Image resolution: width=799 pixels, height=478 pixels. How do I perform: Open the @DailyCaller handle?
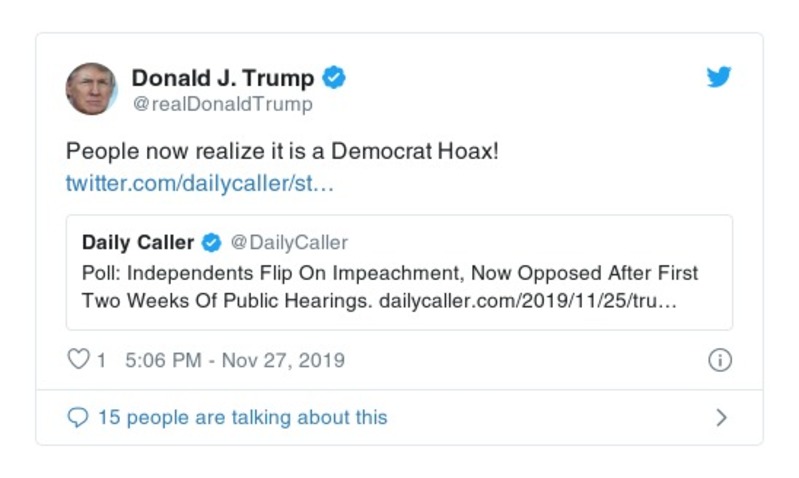(x=289, y=243)
